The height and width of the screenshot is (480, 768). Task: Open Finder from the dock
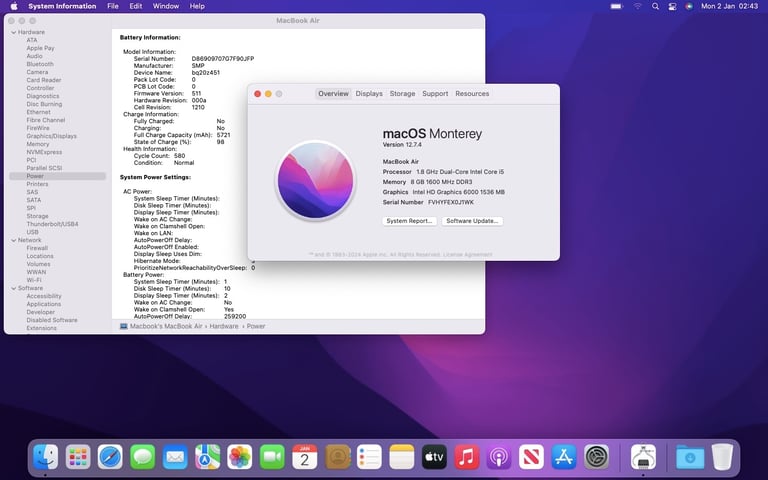click(x=46, y=457)
